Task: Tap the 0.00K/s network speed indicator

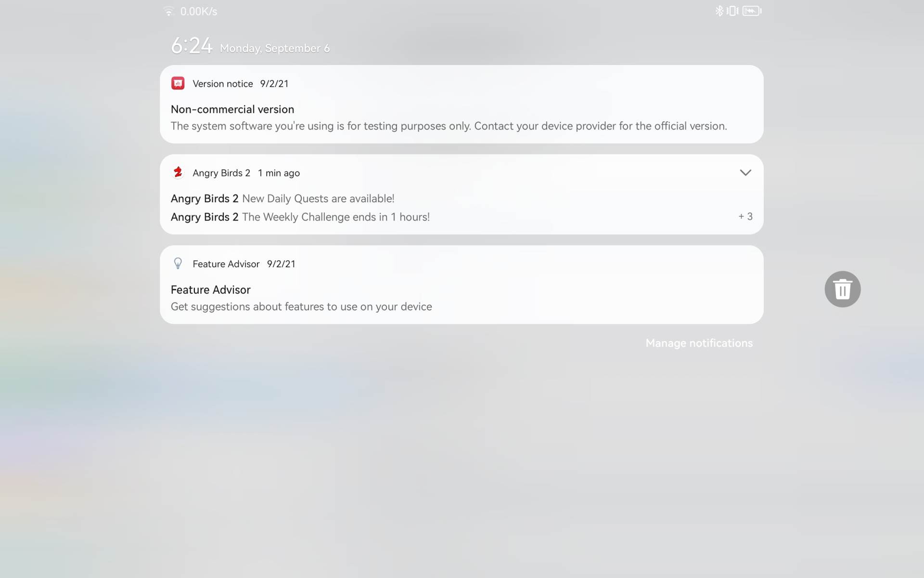Action: pos(199,11)
